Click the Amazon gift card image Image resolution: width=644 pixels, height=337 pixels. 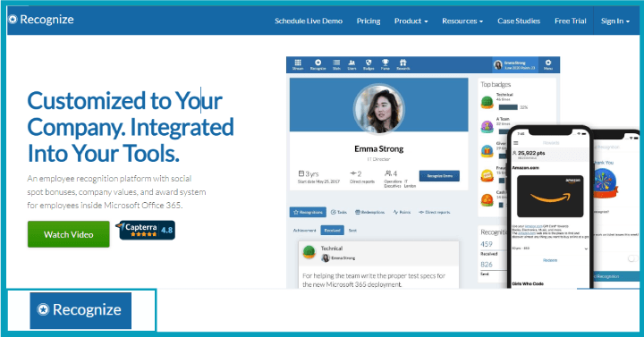550,196
